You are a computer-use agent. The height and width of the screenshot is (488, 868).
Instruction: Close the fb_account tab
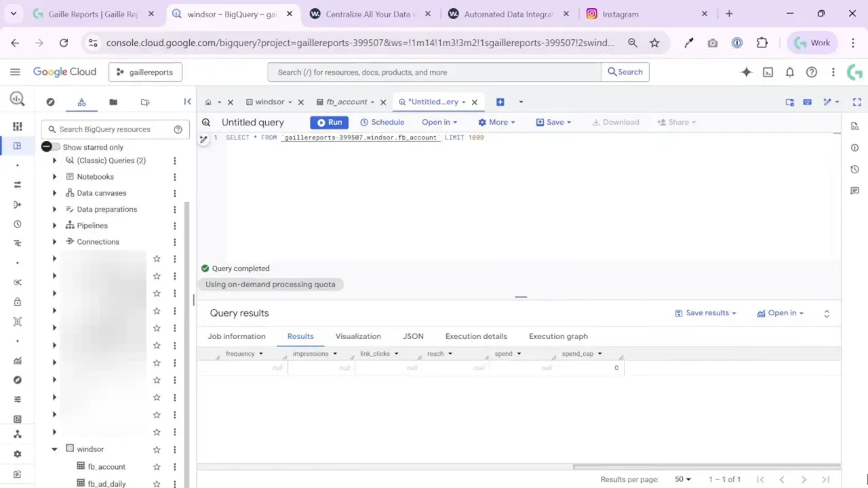point(383,102)
